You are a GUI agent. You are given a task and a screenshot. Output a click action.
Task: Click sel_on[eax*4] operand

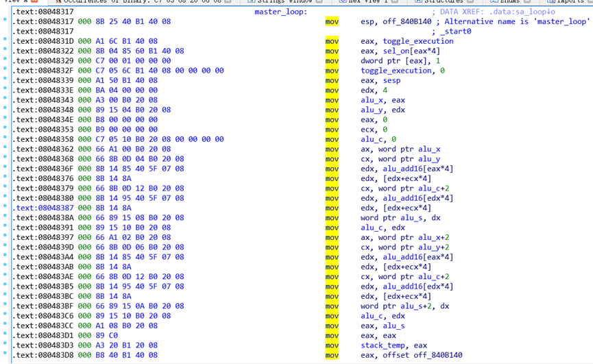pos(411,51)
